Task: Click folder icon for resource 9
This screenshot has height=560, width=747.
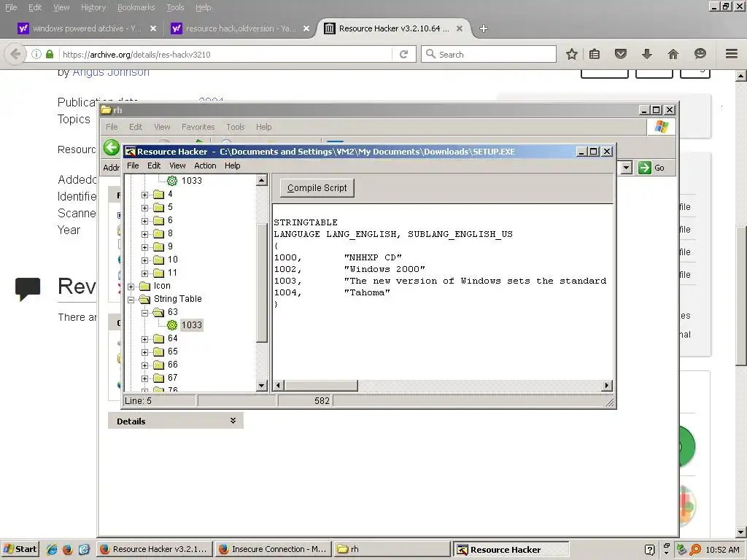Action: [x=158, y=246]
